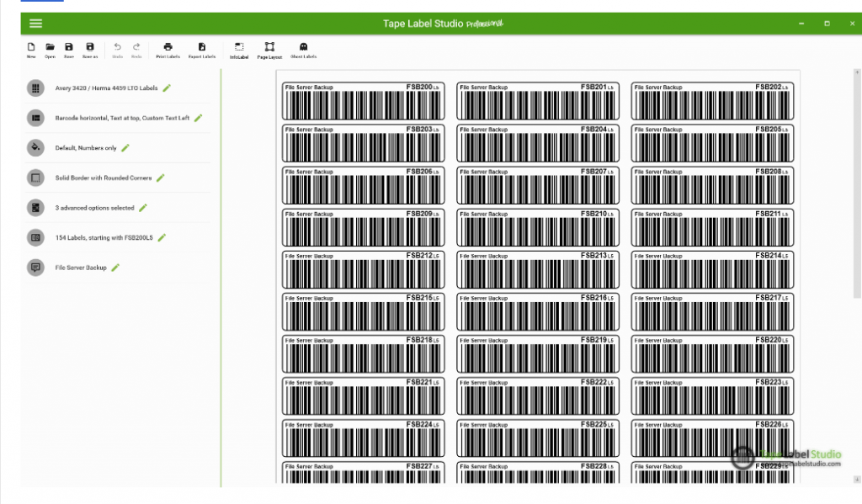
Task: Select the FSB210 barcode label
Action: point(538,227)
